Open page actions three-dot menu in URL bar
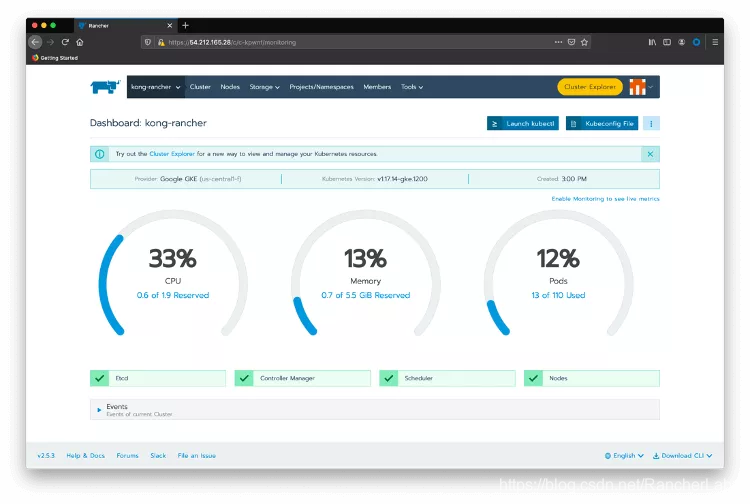 (558, 42)
